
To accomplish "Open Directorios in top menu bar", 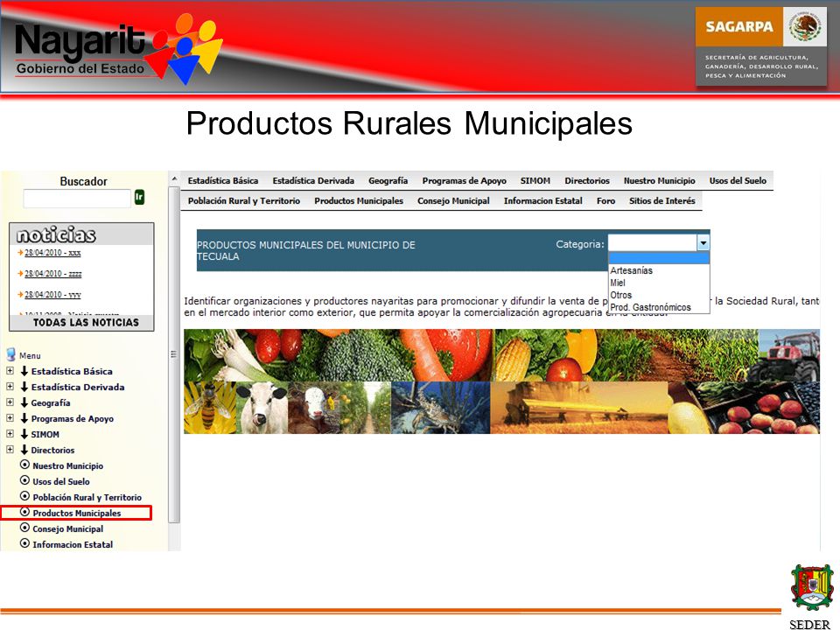I will click(x=587, y=181).
